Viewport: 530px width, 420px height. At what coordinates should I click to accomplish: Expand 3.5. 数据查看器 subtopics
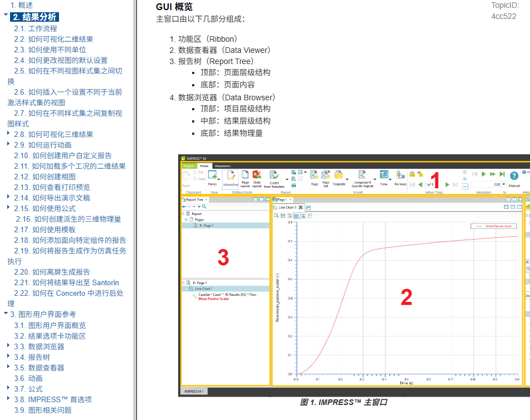(x=8, y=366)
